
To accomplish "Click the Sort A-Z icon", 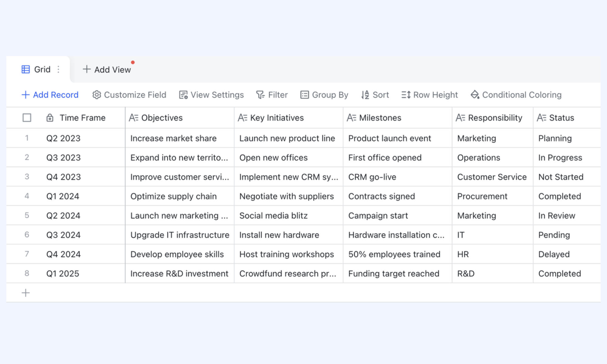I will [x=365, y=95].
